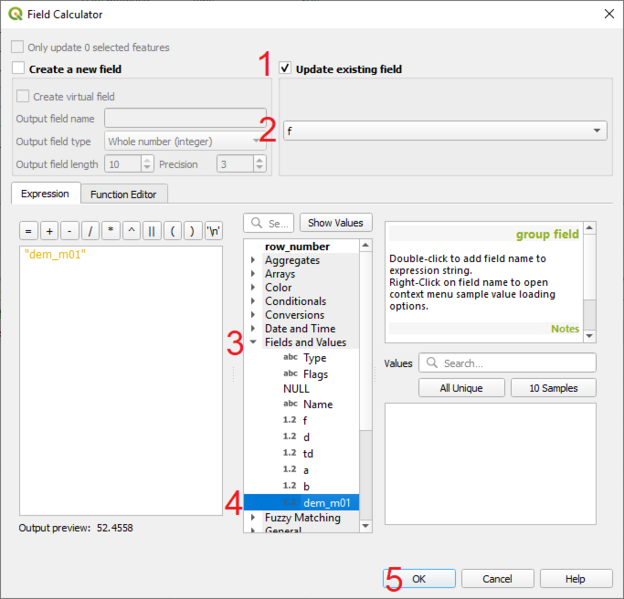
Task: Decrease the Precision spinner value
Action: 259,168
